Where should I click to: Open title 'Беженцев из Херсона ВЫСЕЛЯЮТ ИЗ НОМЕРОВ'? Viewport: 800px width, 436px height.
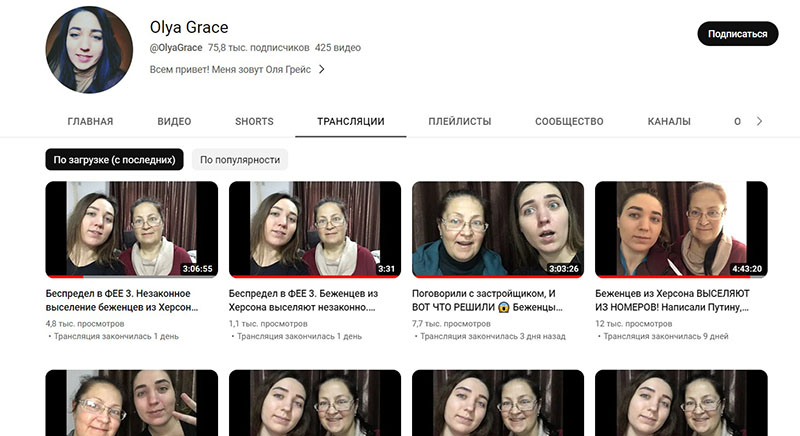click(x=672, y=300)
